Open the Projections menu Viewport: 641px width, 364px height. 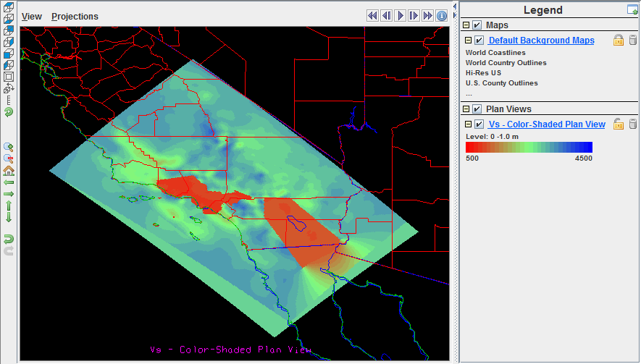point(75,16)
